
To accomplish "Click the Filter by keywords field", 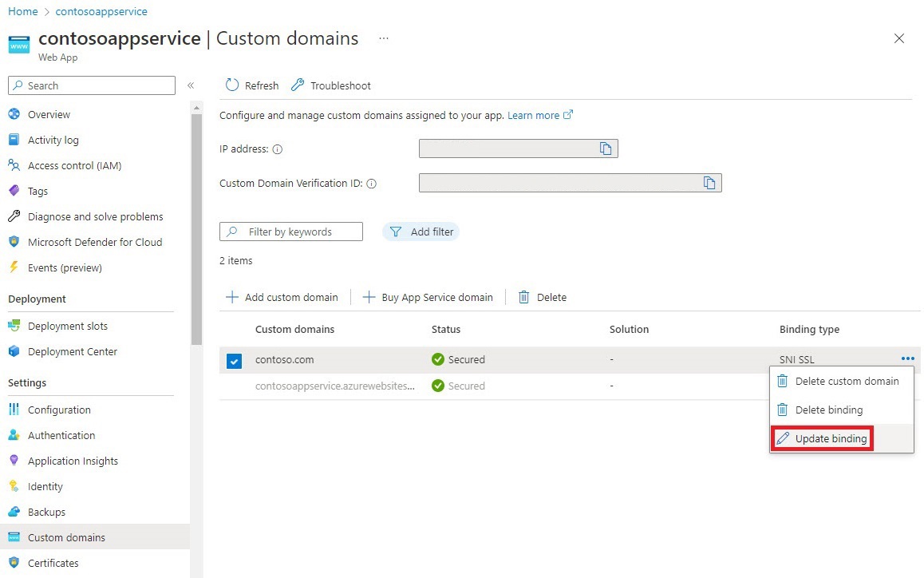I will pyautogui.click(x=299, y=231).
